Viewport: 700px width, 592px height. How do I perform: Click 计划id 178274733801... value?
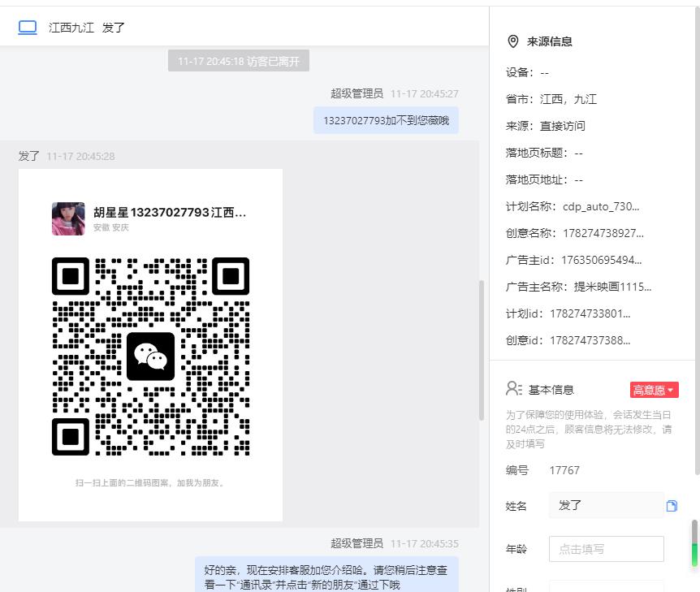click(x=590, y=313)
